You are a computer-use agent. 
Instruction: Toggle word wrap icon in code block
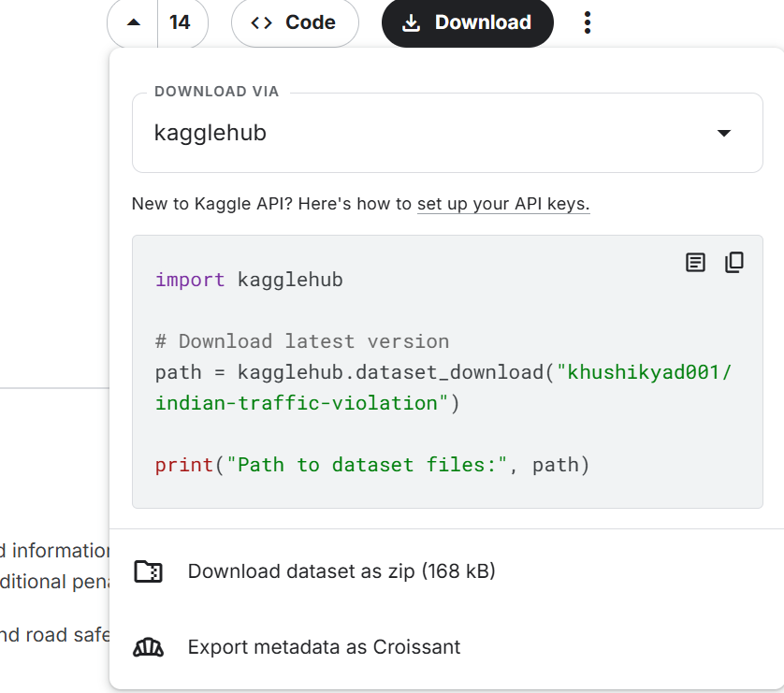click(x=695, y=262)
